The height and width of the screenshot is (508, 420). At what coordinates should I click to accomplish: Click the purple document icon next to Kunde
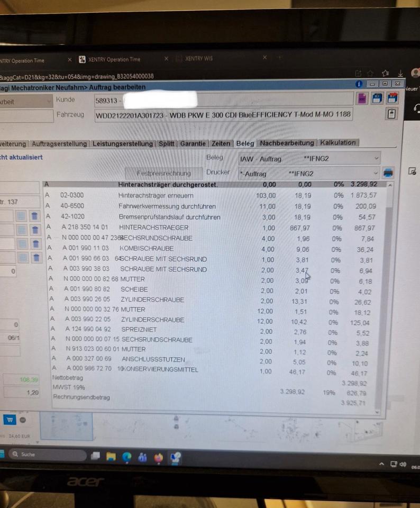point(362,99)
